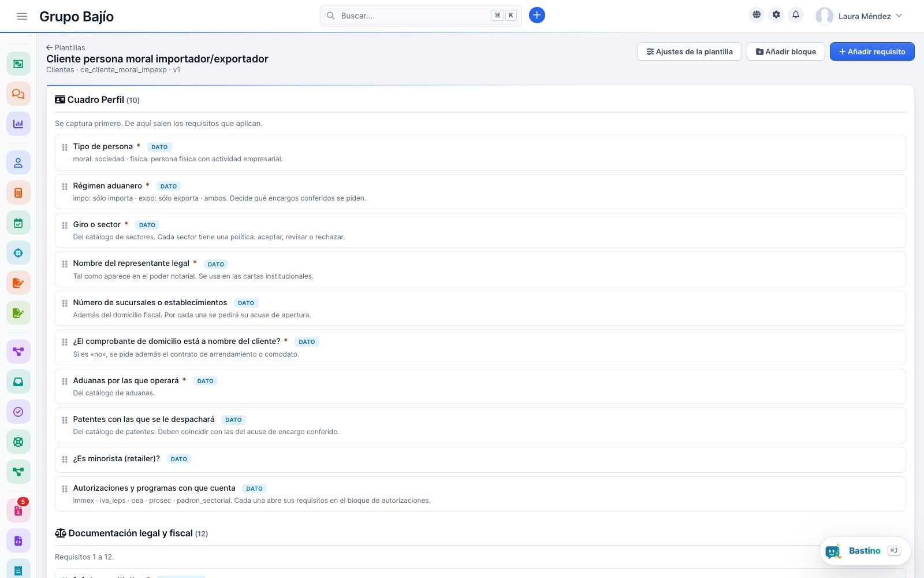
Task: Open Número de sucursales o establecimientos row
Action: (480, 308)
